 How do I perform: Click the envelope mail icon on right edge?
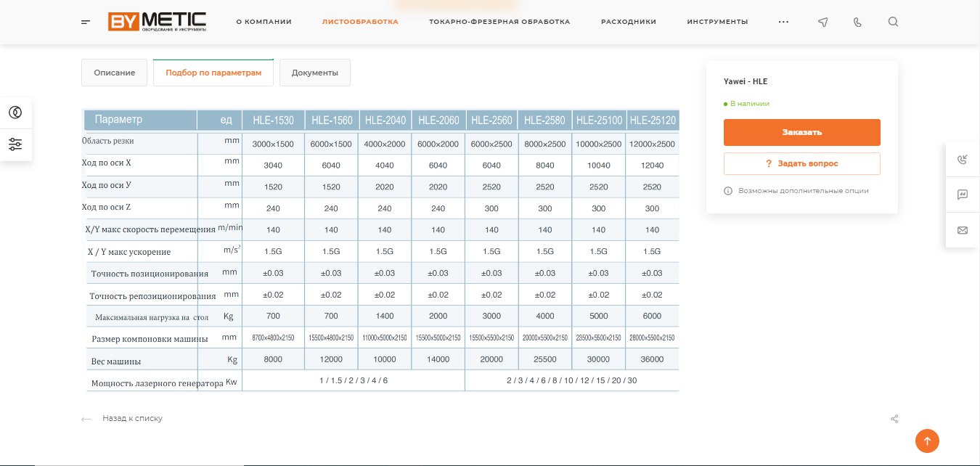tap(963, 230)
